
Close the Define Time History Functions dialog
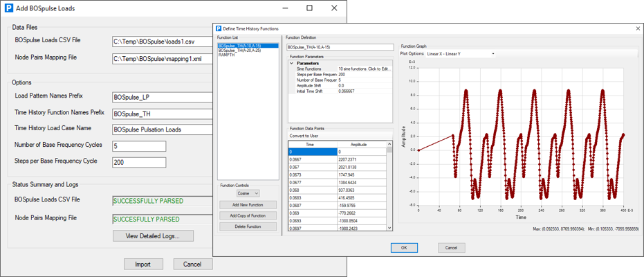(638, 29)
